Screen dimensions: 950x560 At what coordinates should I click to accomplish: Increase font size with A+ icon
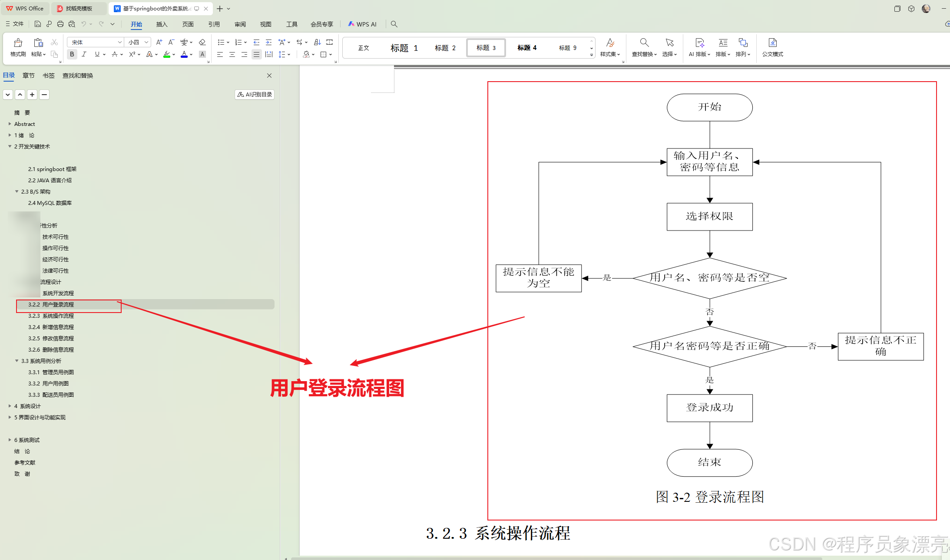click(159, 42)
